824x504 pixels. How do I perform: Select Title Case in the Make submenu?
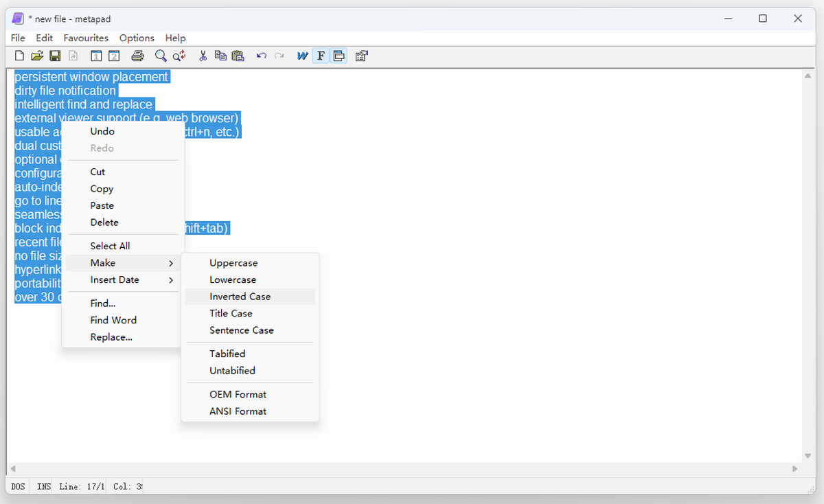click(231, 314)
